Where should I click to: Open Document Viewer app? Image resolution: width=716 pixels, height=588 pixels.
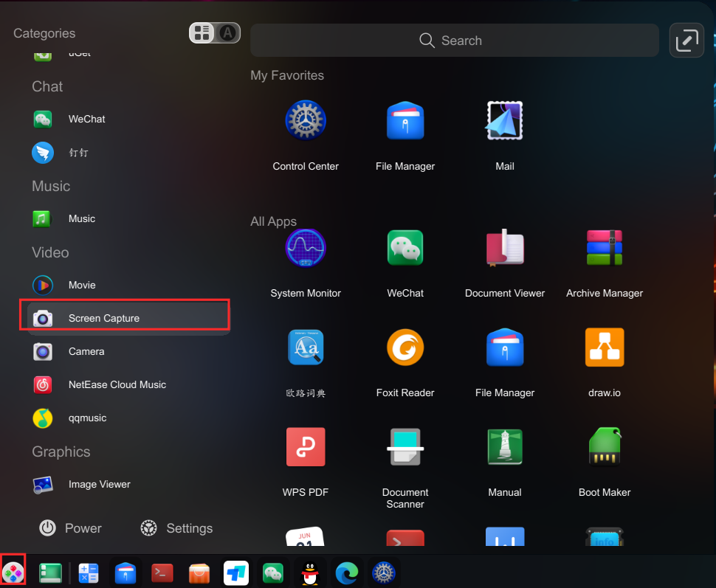(505, 248)
